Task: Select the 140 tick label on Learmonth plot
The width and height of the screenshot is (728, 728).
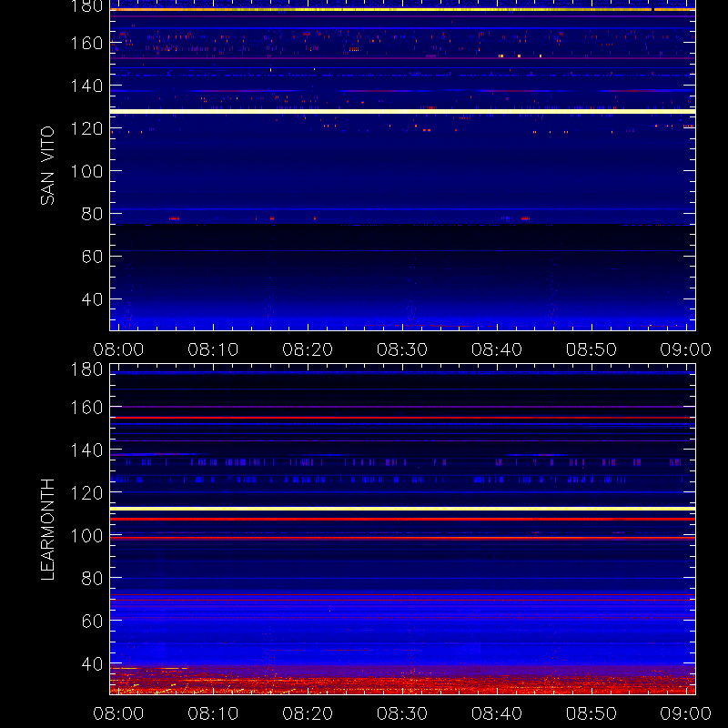Action: [x=86, y=450]
